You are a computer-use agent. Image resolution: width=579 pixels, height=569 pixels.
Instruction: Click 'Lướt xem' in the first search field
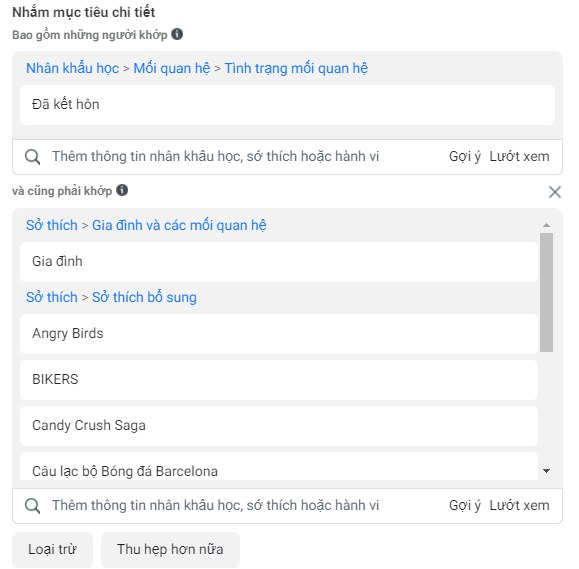[x=519, y=157]
